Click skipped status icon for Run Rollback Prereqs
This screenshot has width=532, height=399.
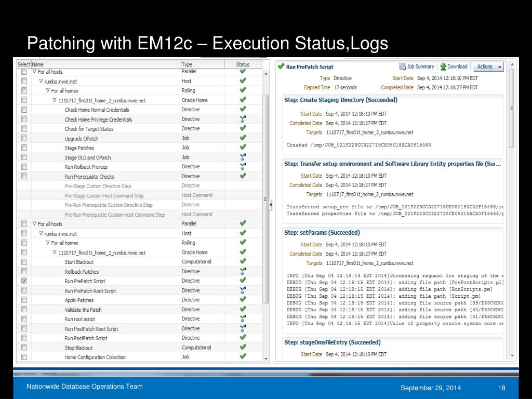[x=243, y=166]
